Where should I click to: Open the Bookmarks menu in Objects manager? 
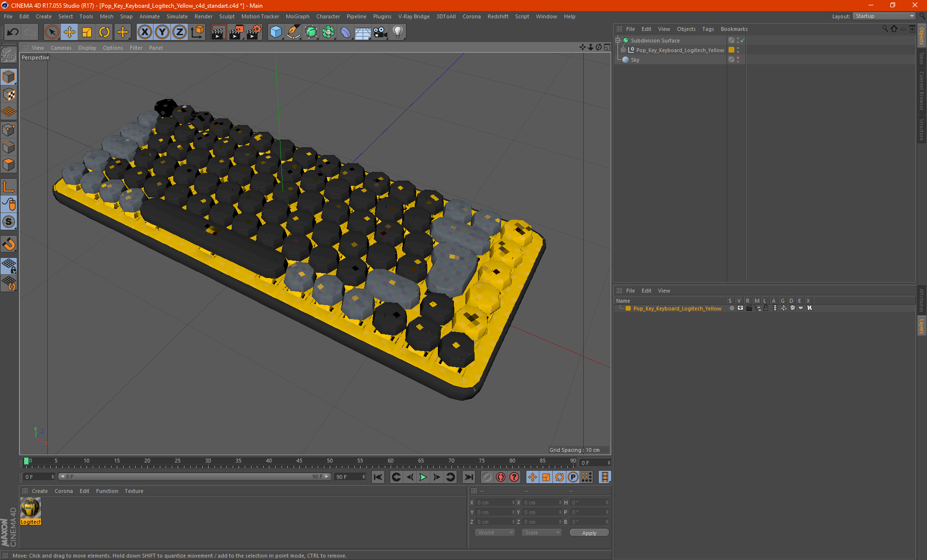(734, 29)
